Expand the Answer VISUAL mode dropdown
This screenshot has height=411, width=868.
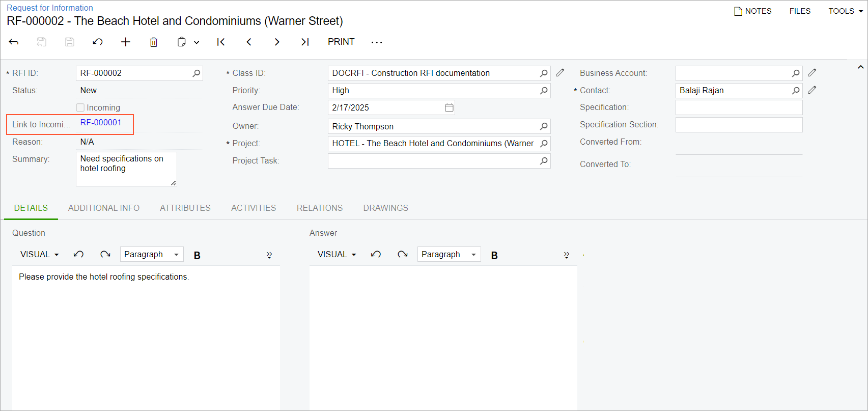pos(337,254)
